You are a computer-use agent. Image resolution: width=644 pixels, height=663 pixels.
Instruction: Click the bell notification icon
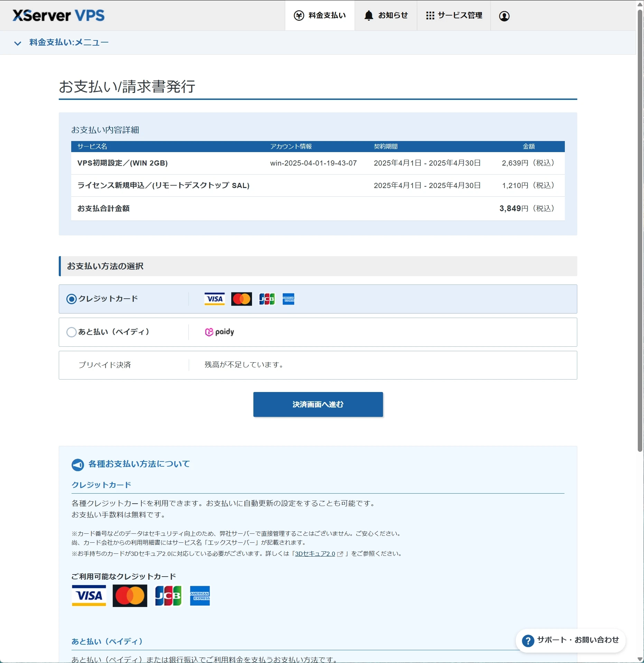pyautogui.click(x=369, y=16)
